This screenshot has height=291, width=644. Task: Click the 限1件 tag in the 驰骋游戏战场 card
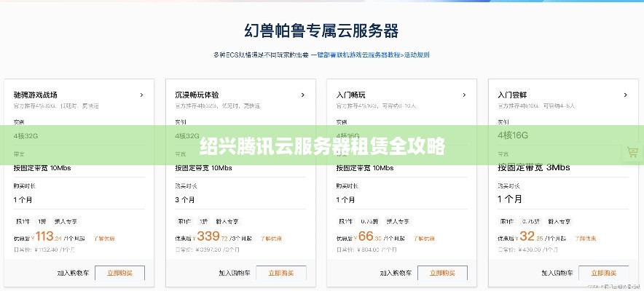pyautogui.click(x=23, y=221)
